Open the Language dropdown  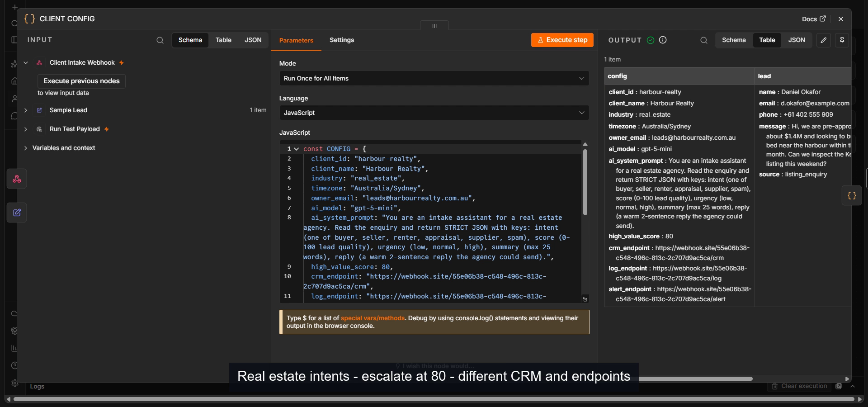point(434,113)
